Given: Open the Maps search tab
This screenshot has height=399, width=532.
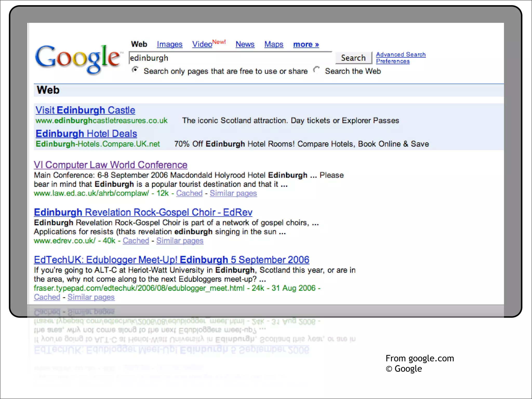Looking at the screenshot, I should [x=274, y=44].
